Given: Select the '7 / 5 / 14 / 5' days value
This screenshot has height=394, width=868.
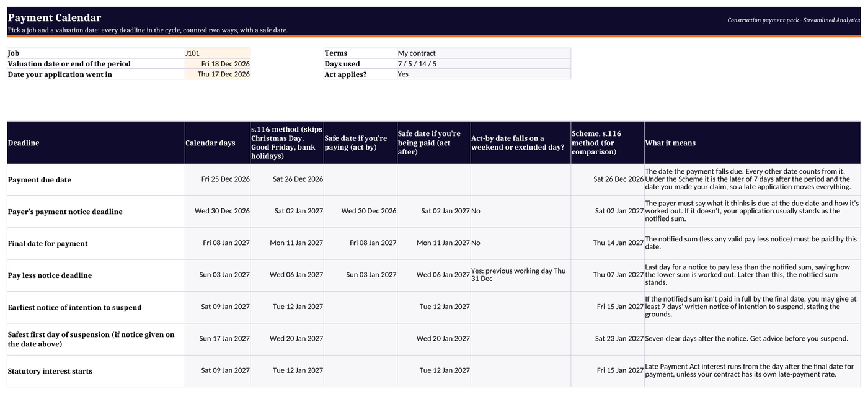Looking at the screenshot, I should pyautogui.click(x=484, y=64).
